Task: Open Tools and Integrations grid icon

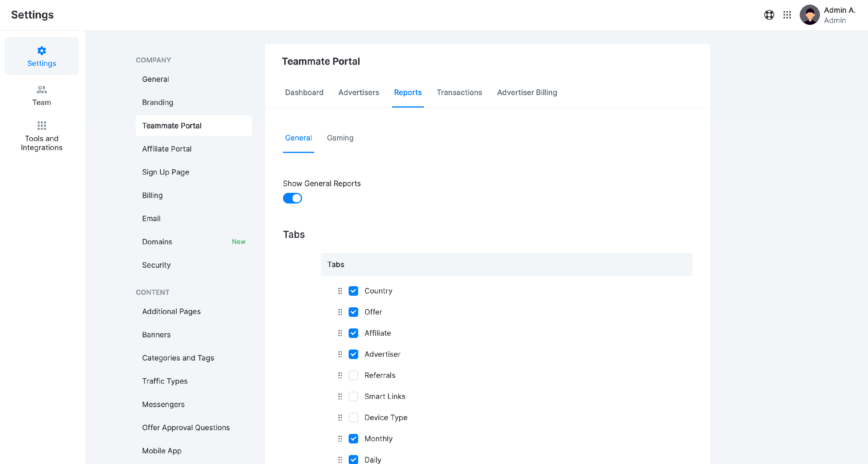Action: pyautogui.click(x=41, y=125)
